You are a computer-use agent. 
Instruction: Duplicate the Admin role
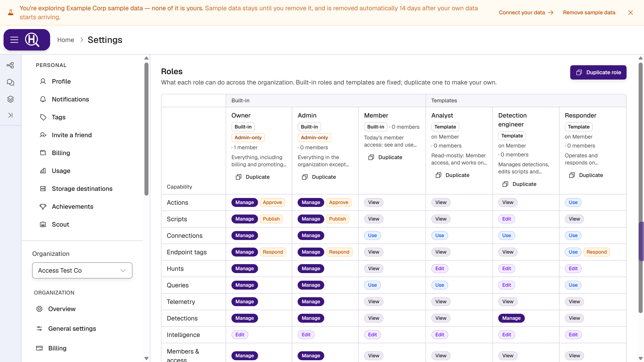click(319, 177)
